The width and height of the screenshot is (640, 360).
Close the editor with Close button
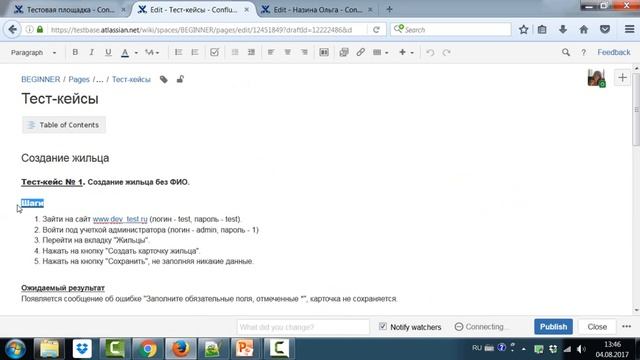pos(597,327)
